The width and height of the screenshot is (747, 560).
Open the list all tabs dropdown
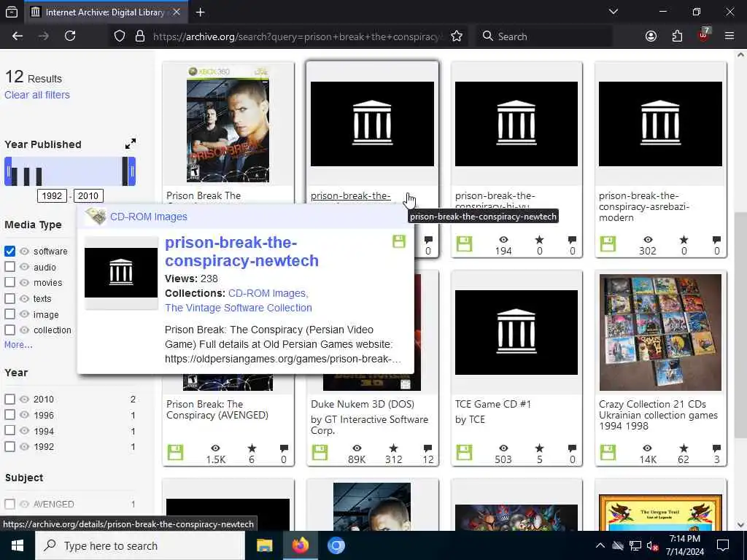[613, 12]
